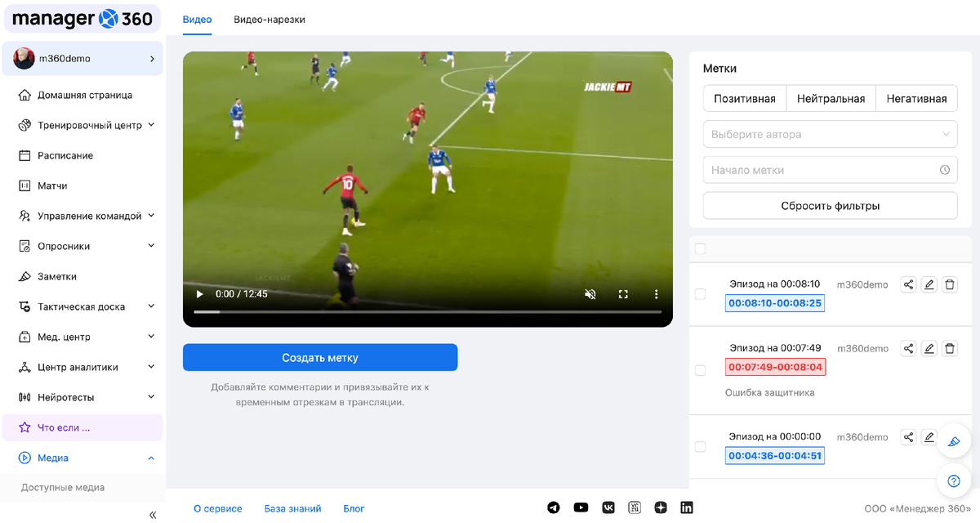This screenshot has width=980, height=523.
Task: Click 'Сбросить фильтры' button
Action: tap(830, 206)
